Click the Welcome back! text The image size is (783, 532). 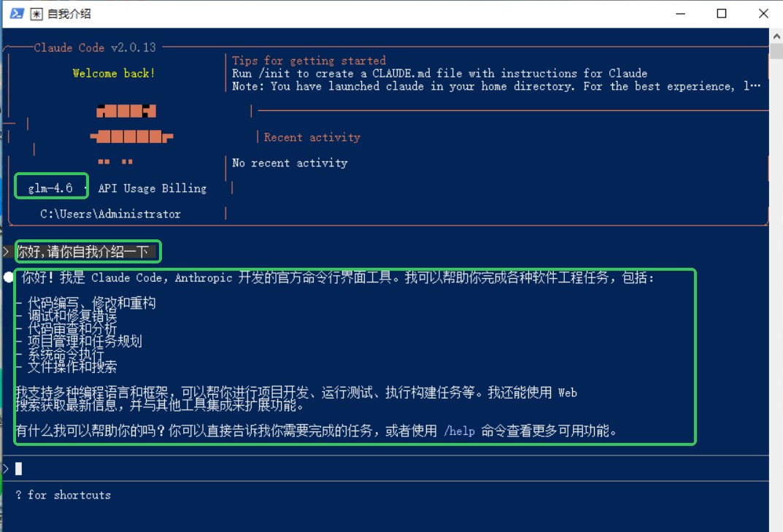(114, 74)
